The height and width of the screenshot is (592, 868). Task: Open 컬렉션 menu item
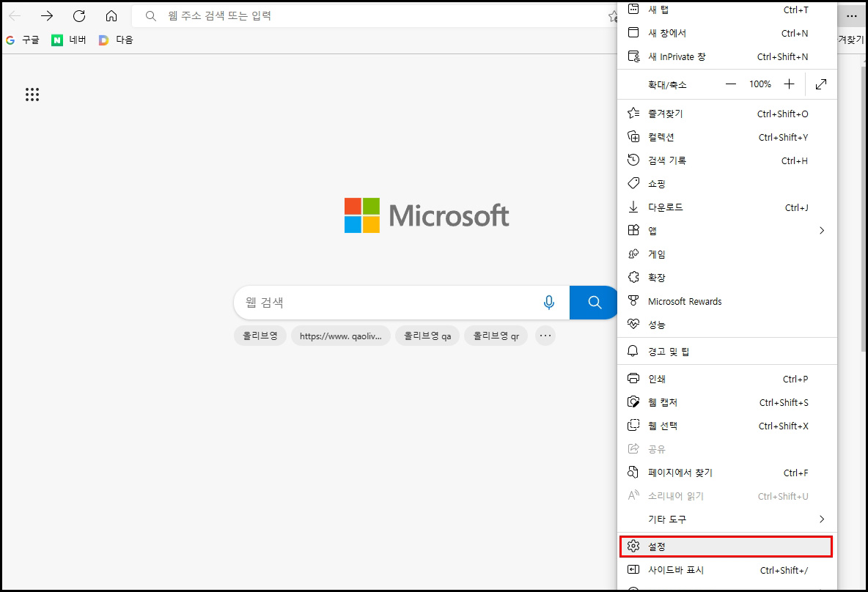click(x=727, y=137)
